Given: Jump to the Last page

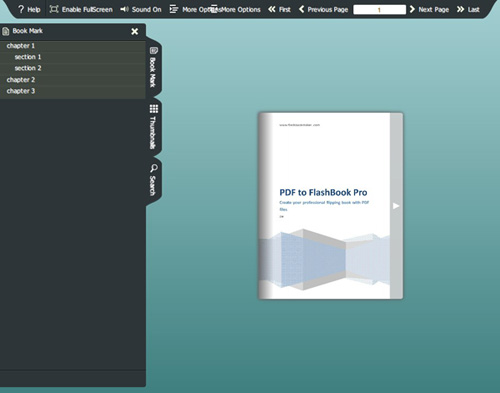Looking at the screenshot, I should point(468,9).
